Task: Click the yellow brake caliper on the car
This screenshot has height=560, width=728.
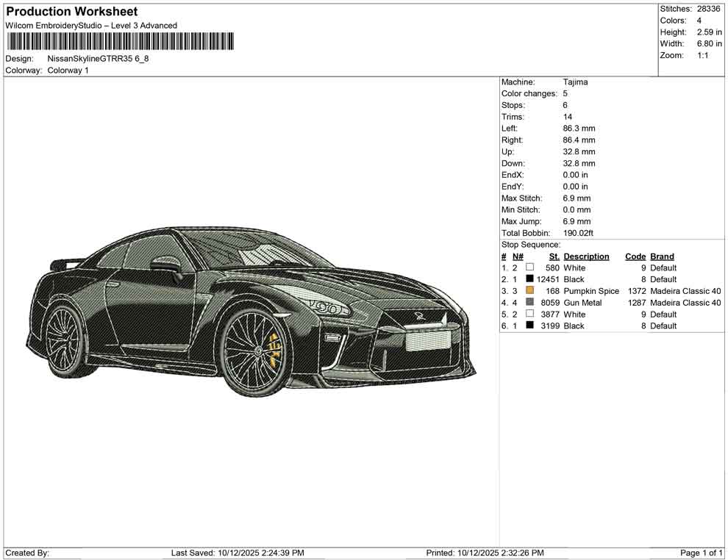Action: pos(275,346)
